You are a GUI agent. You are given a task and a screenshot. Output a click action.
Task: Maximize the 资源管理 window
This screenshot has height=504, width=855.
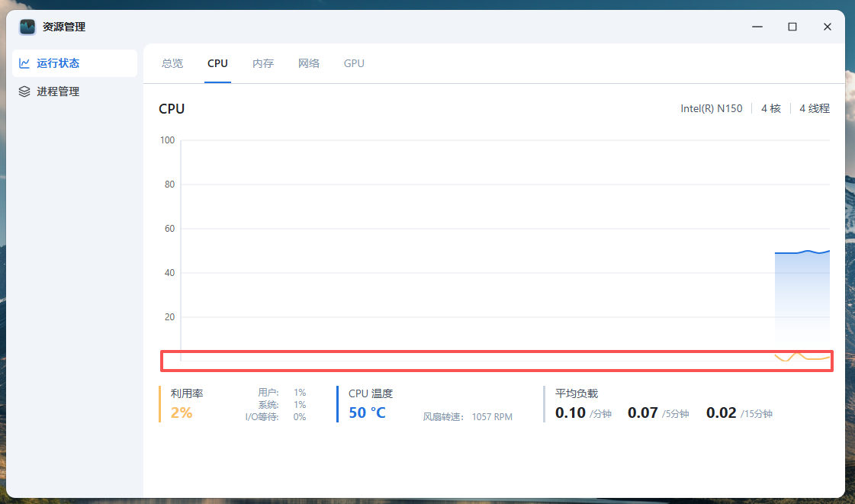(x=792, y=27)
